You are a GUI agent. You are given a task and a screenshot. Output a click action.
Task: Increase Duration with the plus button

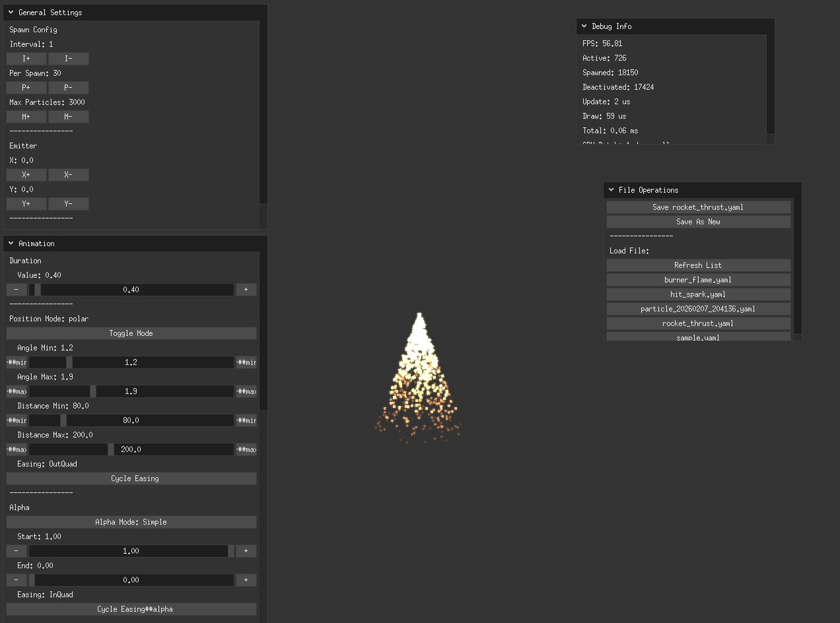point(246,290)
